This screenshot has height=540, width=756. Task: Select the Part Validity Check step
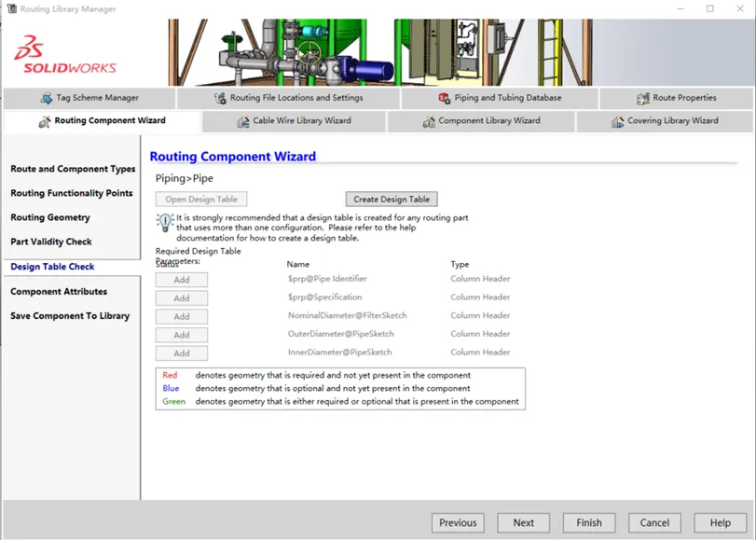pyautogui.click(x=51, y=242)
